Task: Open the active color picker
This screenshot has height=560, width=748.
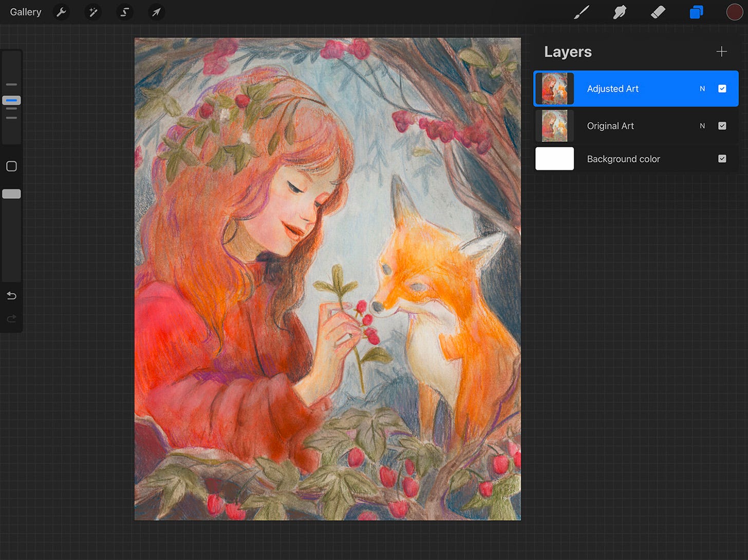Action: coord(735,12)
